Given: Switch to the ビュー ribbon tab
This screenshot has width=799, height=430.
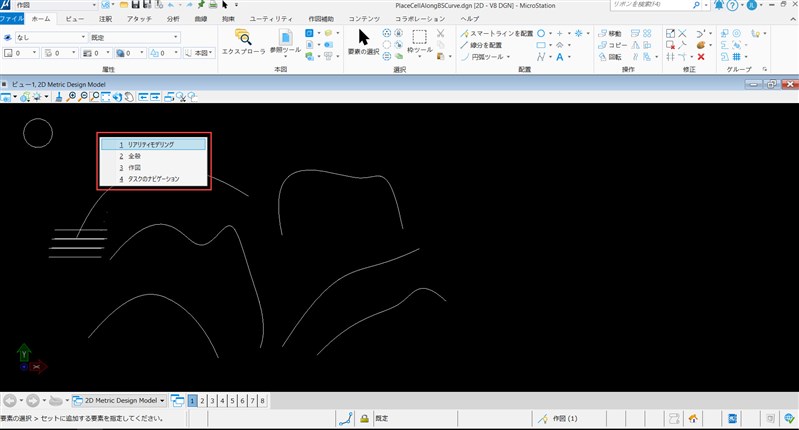Looking at the screenshot, I should pyautogui.click(x=75, y=19).
